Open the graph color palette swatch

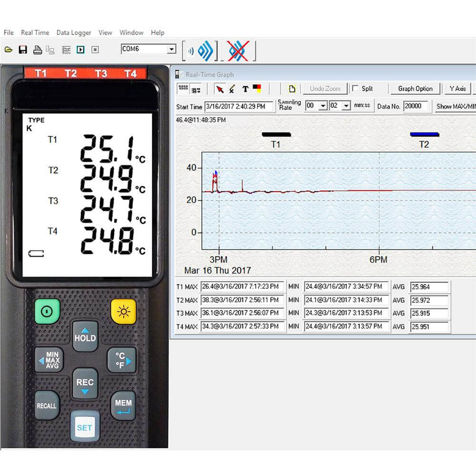coord(257,89)
